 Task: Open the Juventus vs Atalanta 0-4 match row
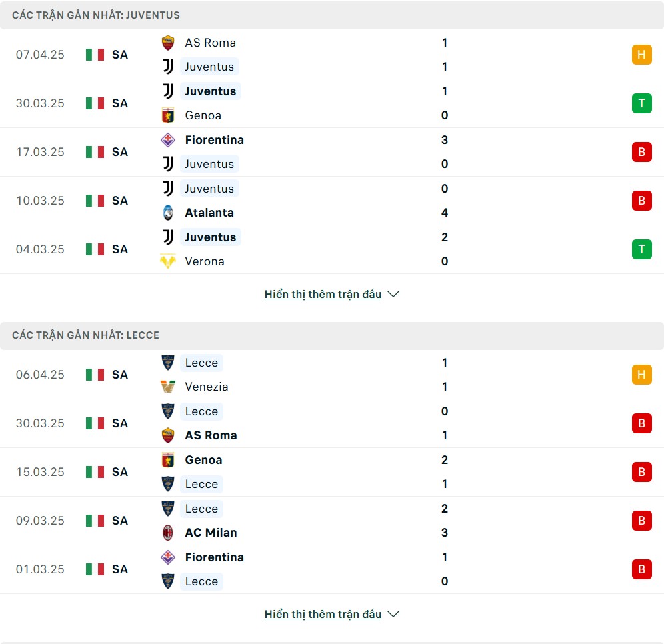tap(332, 201)
